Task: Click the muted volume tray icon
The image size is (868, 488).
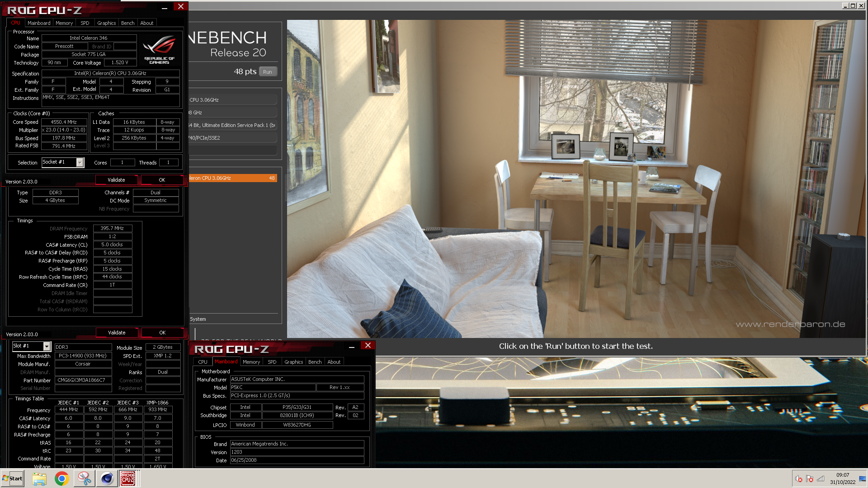Action: (799, 479)
